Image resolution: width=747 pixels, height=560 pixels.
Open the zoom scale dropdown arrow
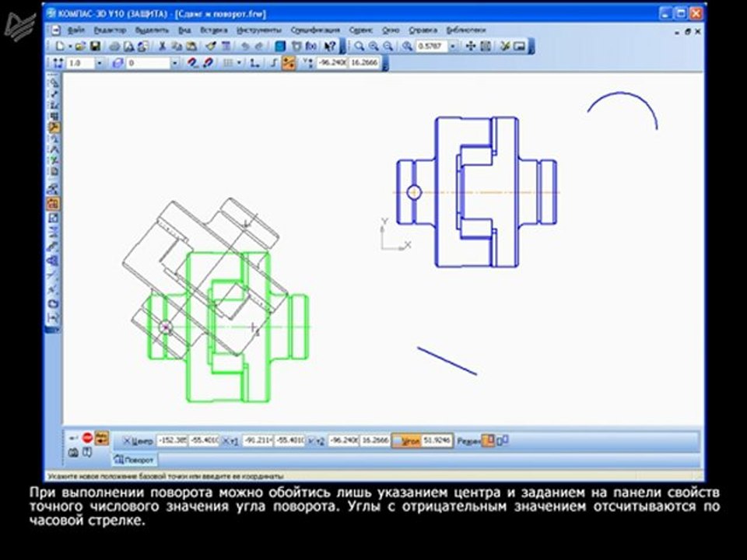tap(453, 46)
